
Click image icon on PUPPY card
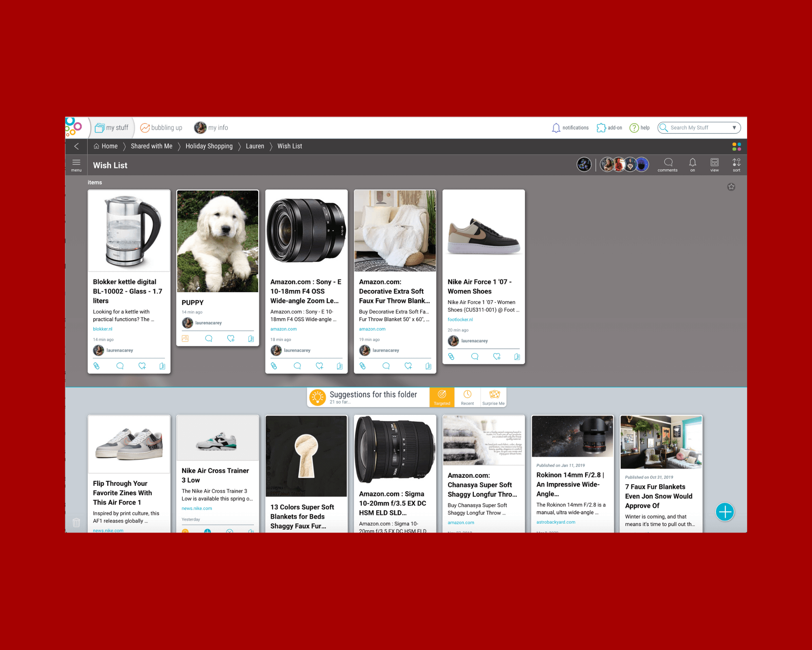point(185,338)
